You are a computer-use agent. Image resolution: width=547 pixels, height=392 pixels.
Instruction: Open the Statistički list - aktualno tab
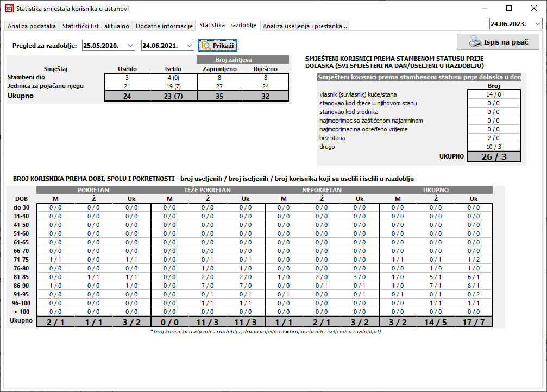click(x=96, y=26)
